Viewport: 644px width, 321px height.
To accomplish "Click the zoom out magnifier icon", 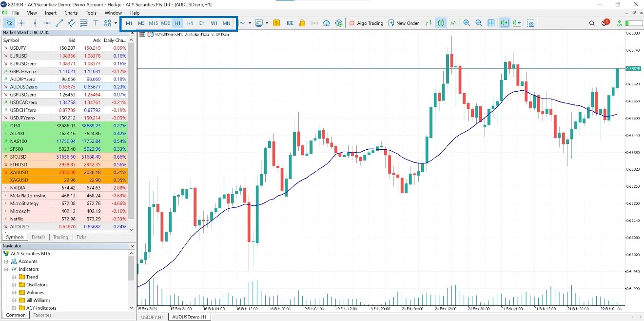I will pyautogui.click(x=479, y=23).
